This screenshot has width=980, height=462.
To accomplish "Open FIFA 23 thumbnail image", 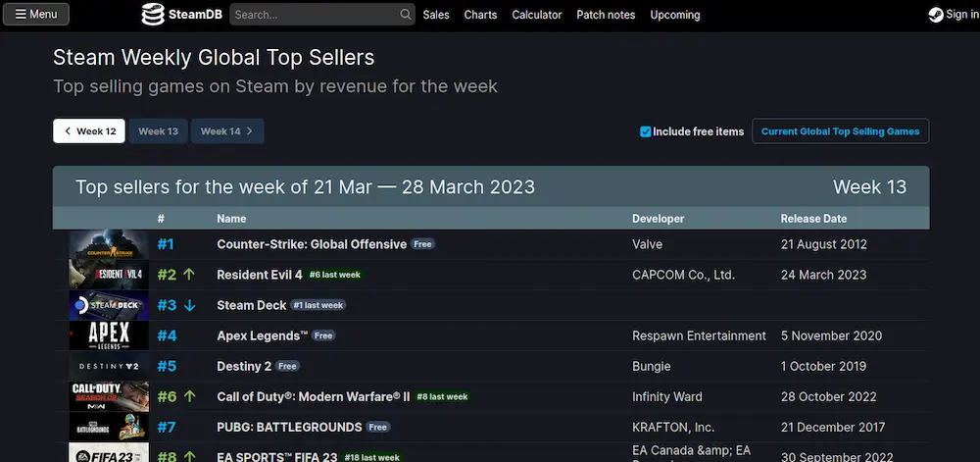I will pyautogui.click(x=109, y=452).
